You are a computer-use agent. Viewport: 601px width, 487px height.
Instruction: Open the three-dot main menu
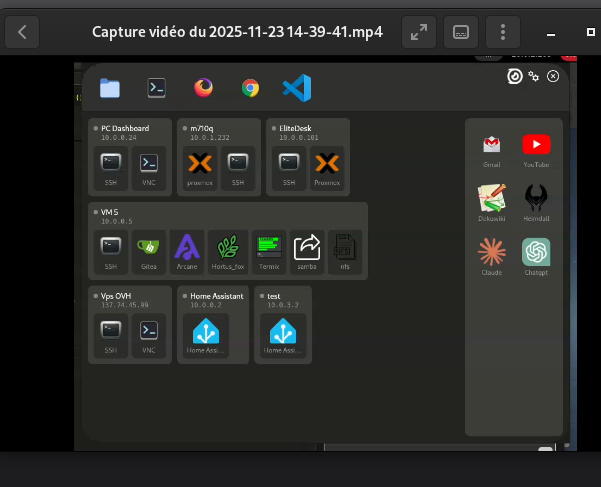(503, 32)
